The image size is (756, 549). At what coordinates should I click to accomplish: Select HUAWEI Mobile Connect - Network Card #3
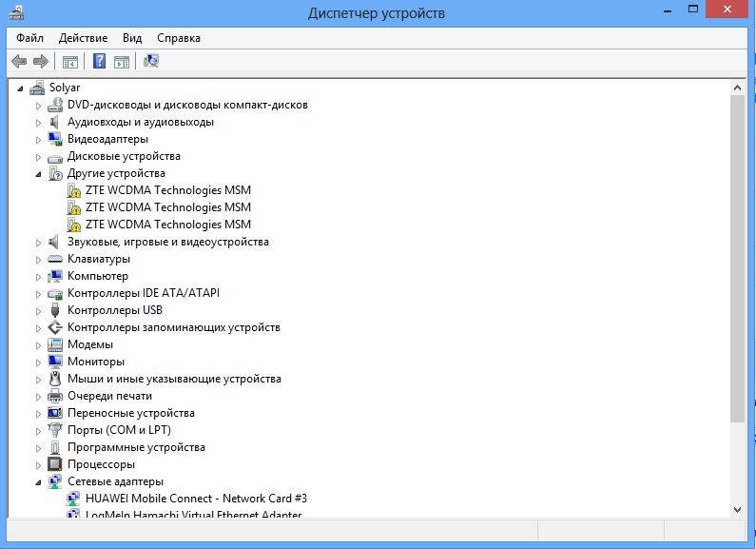coord(196,499)
